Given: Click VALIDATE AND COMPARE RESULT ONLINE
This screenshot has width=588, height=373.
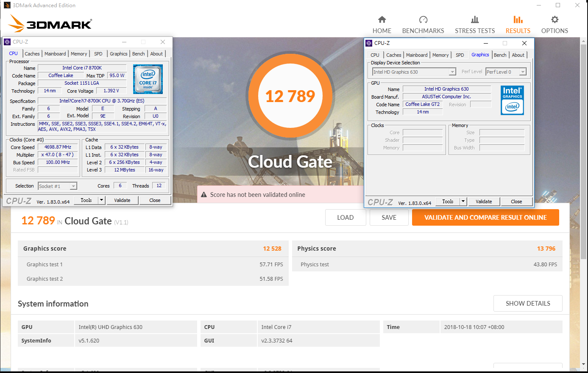Looking at the screenshot, I should tap(485, 218).
